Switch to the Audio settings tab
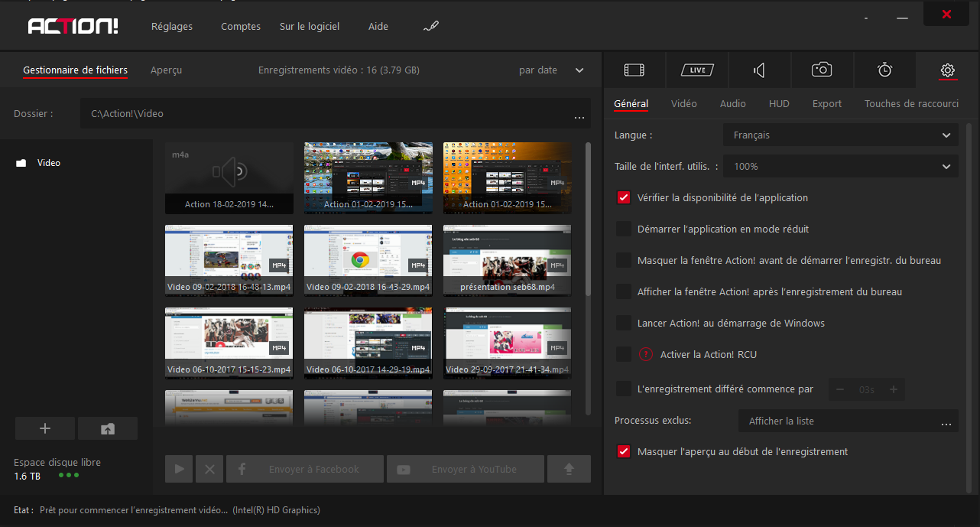980x527 pixels. tap(733, 104)
